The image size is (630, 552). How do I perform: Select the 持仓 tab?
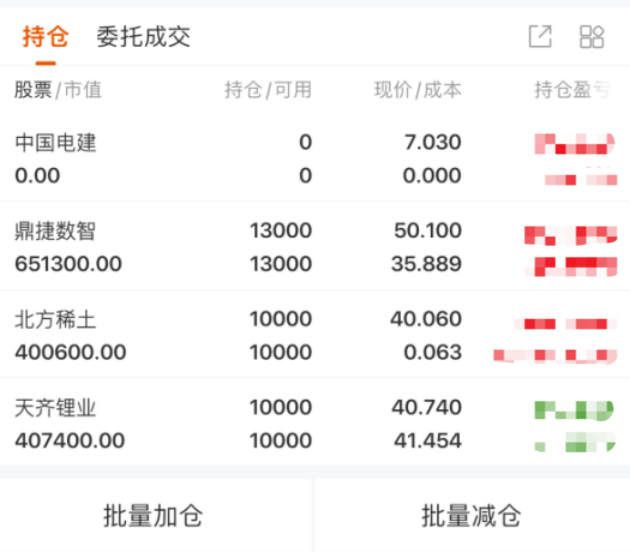pyautogui.click(x=45, y=37)
